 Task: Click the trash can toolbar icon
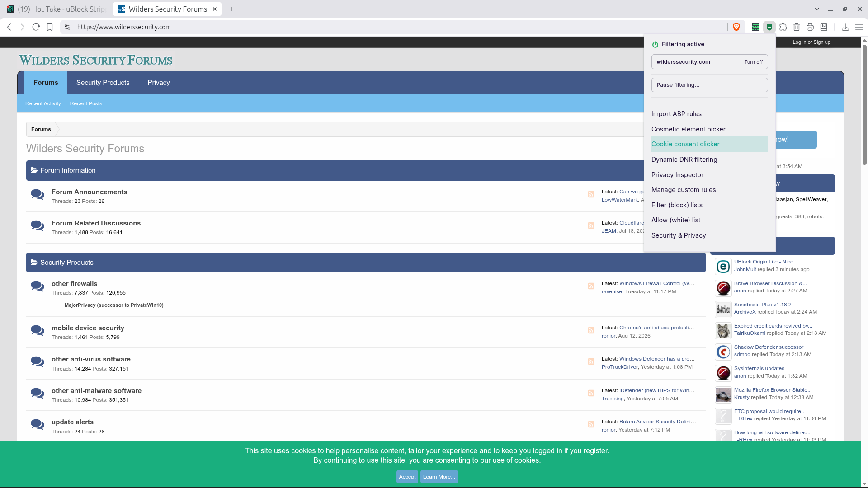click(x=797, y=27)
